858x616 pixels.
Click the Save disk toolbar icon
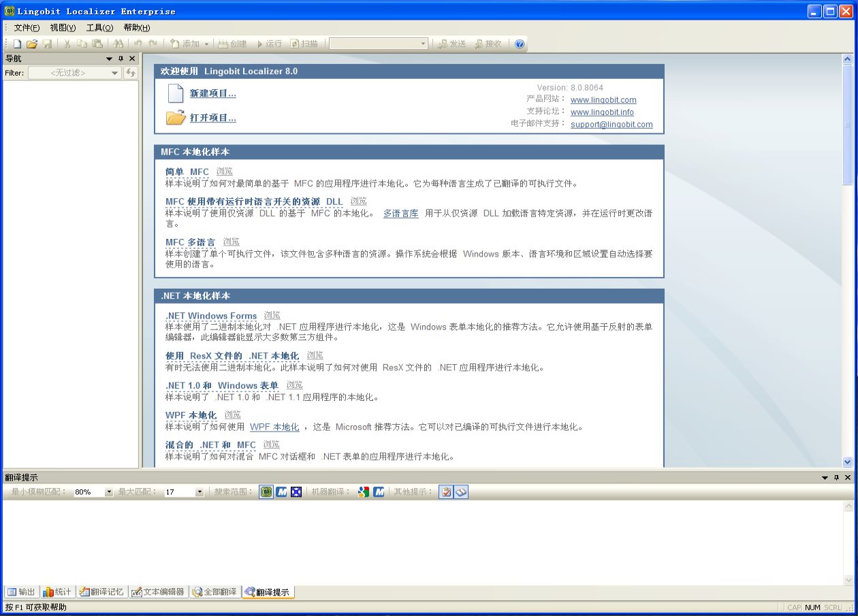click(47, 44)
